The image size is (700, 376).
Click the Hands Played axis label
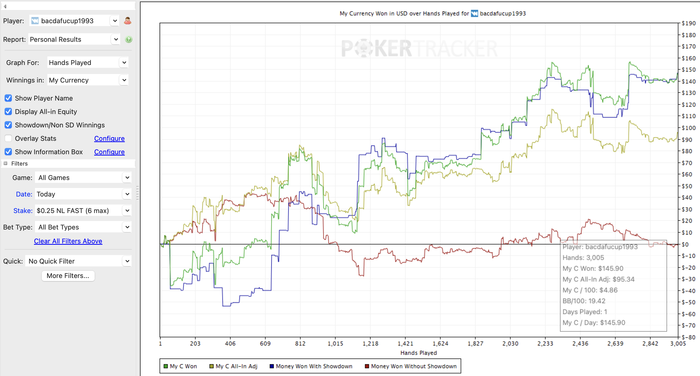418,353
